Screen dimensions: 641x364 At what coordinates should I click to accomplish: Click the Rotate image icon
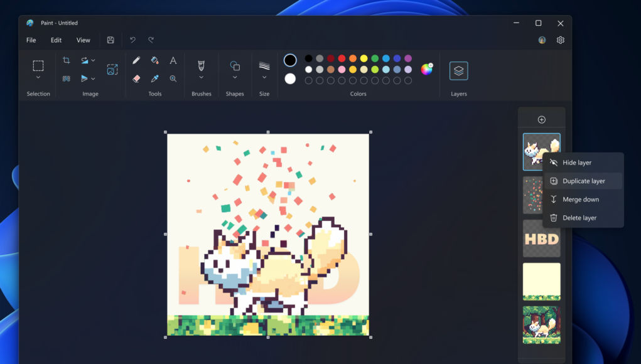tap(84, 60)
